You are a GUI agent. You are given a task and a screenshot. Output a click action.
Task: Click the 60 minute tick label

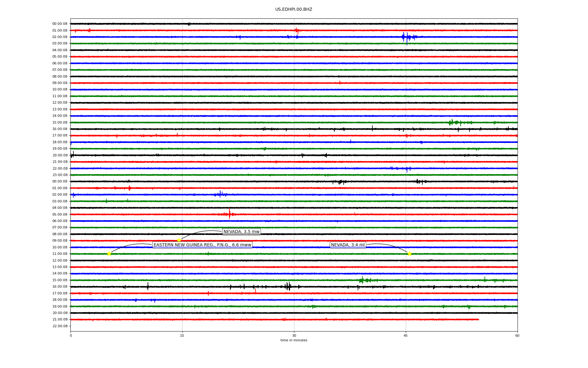[x=517, y=335]
